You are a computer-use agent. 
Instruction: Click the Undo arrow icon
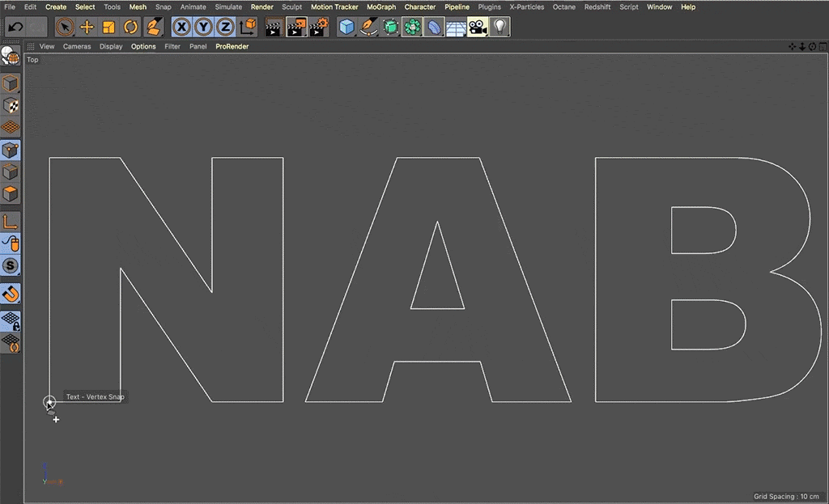[x=15, y=27]
